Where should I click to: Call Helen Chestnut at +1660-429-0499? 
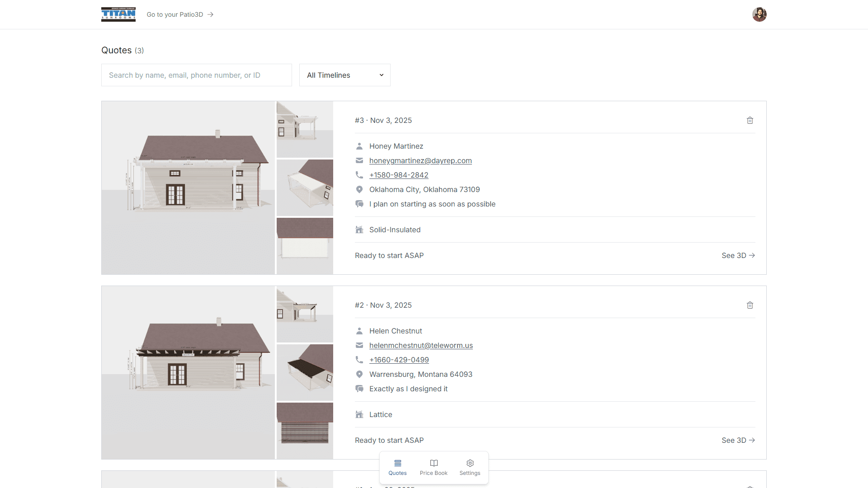pyautogui.click(x=399, y=360)
